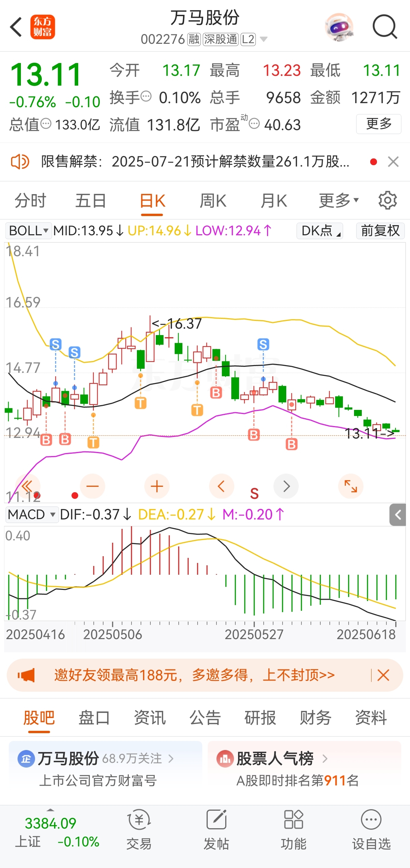410x868 pixels.
Task: Tap the megaphone icon in invite banner
Action: (x=26, y=675)
